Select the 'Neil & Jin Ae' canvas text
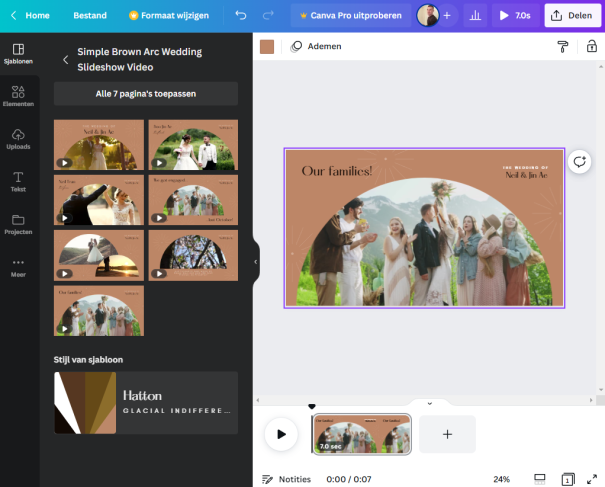605x487 pixels. pos(526,175)
